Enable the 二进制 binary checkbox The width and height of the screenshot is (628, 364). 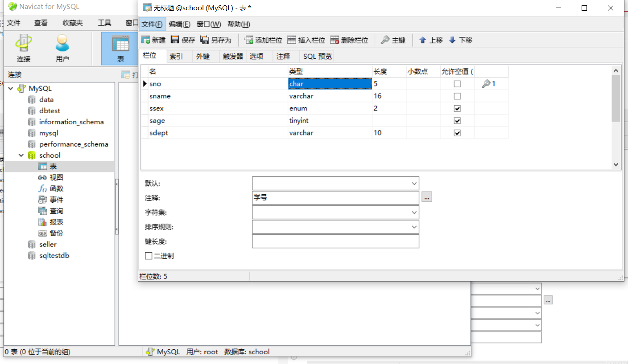click(x=149, y=256)
